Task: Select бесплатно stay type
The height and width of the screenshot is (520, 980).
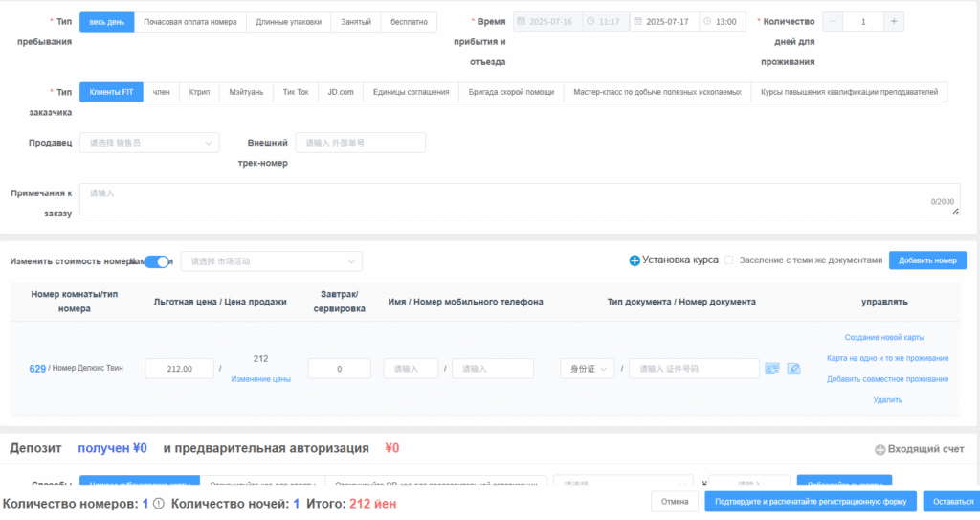Action: coord(409,22)
